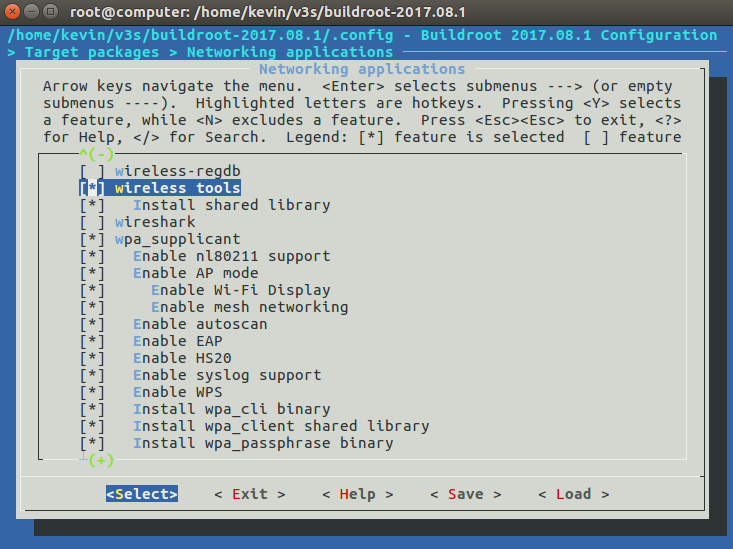Click the Networking applications breadcrumb
The width and height of the screenshot is (733, 549).
[290, 52]
